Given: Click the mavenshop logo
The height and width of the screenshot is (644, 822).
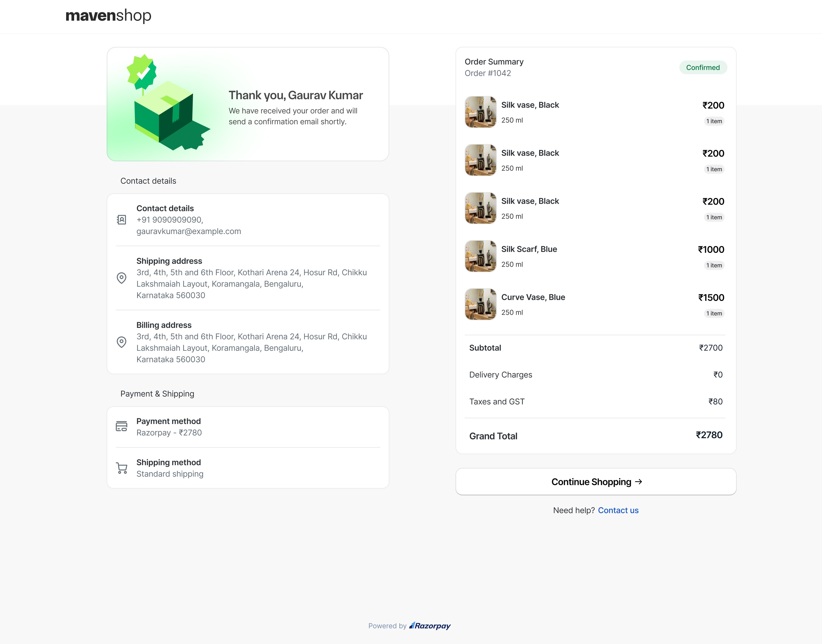Looking at the screenshot, I should 108,15.
